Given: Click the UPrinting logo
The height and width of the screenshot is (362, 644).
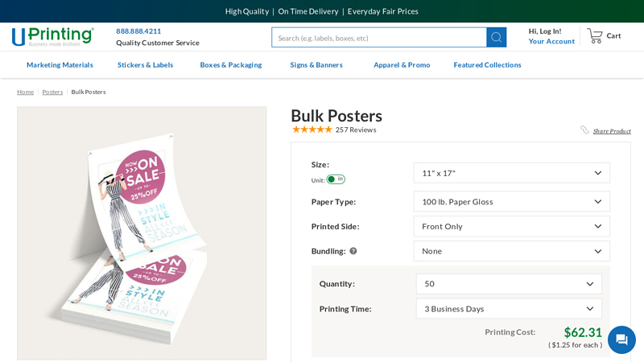Looking at the screenshot, I should tap(53, 36).
